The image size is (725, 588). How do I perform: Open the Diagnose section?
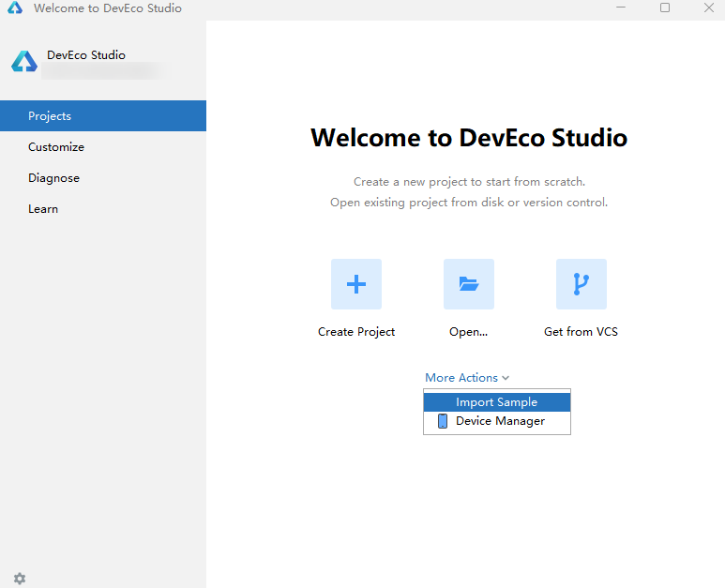[x=53, y=178]
